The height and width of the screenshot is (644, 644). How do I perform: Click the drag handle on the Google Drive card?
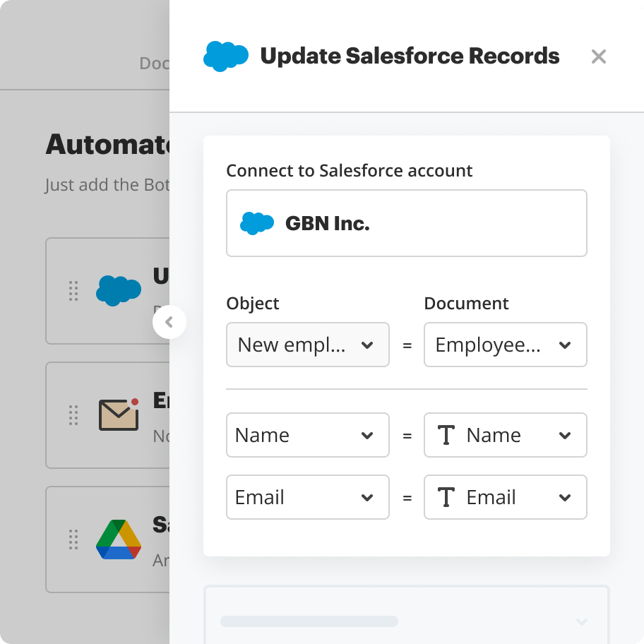coord(73,539)
